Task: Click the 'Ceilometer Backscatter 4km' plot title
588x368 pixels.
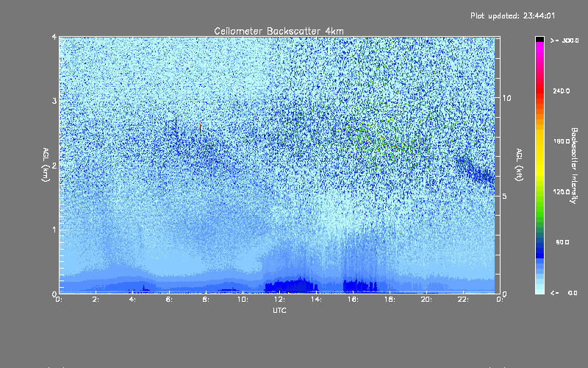Action: 279,31
